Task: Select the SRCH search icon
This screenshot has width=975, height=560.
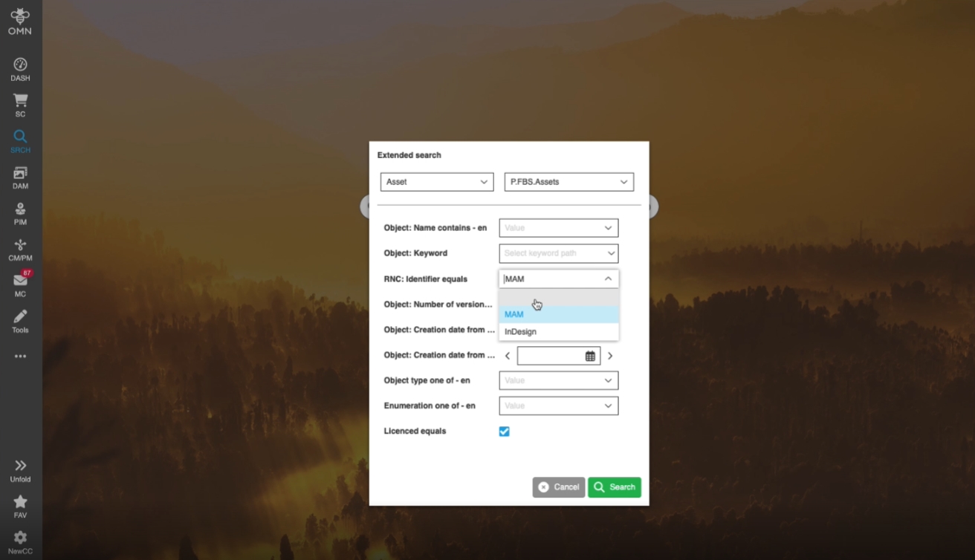Action: pos(20,141)
